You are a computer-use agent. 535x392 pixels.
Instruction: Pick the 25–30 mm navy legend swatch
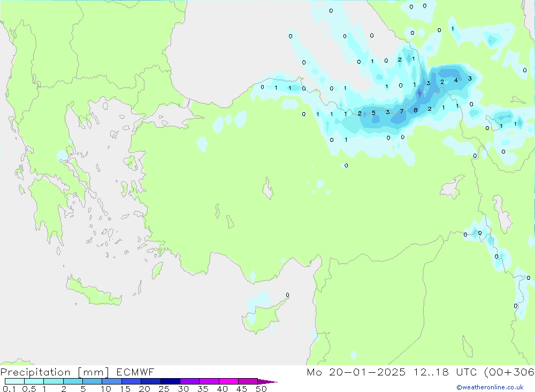tap(170, 381)
